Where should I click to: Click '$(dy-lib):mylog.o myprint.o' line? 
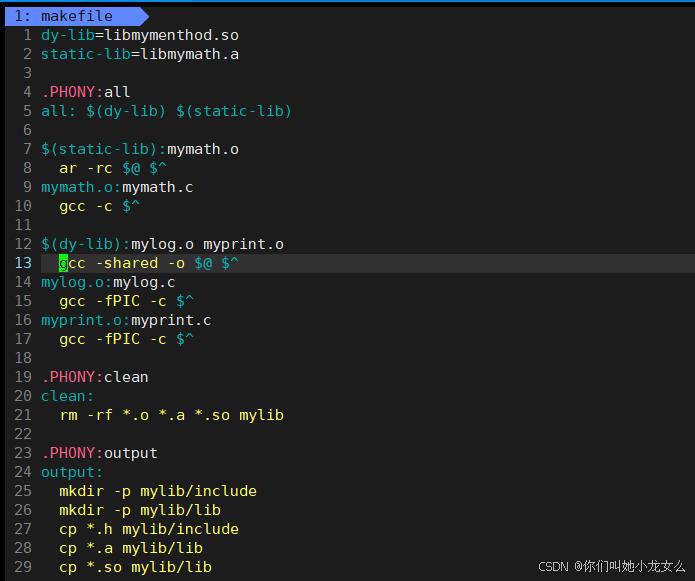(x=162, y=244)
